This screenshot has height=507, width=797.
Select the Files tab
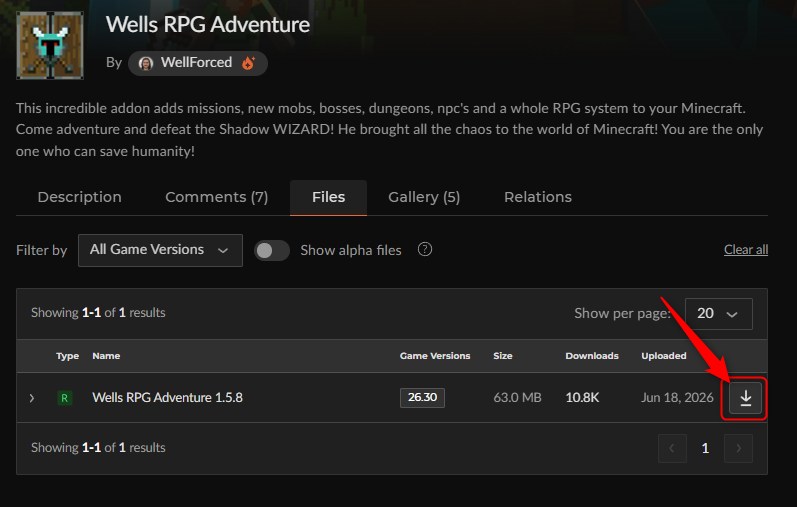click(x=328, y=197)
